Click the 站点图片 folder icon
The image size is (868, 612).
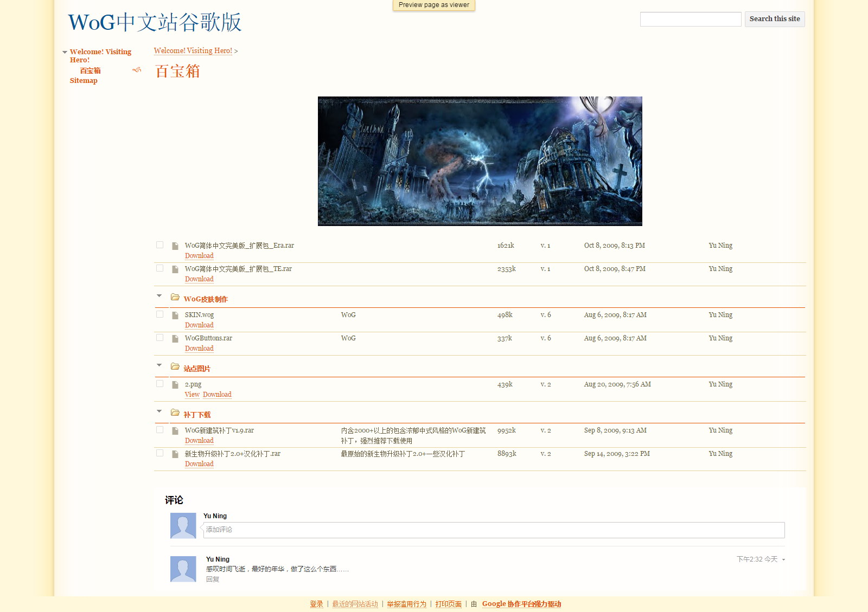tap(175, 366)
